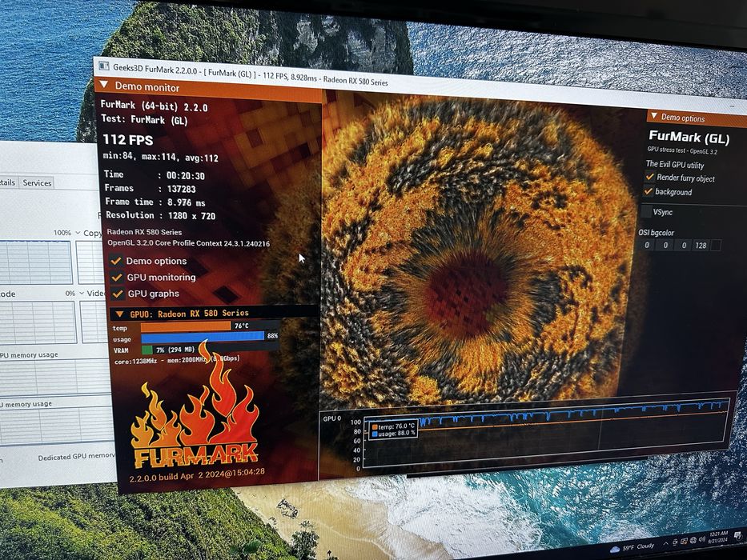This screenshot has width=747, height=560.
Task: Click the orange temp 76°C bar
Action: tap(185, 326)
